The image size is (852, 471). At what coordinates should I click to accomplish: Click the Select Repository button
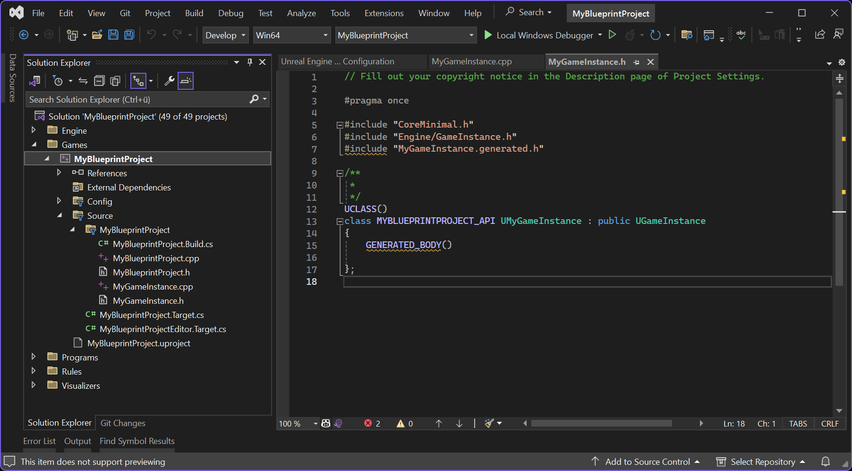(761, 462)
